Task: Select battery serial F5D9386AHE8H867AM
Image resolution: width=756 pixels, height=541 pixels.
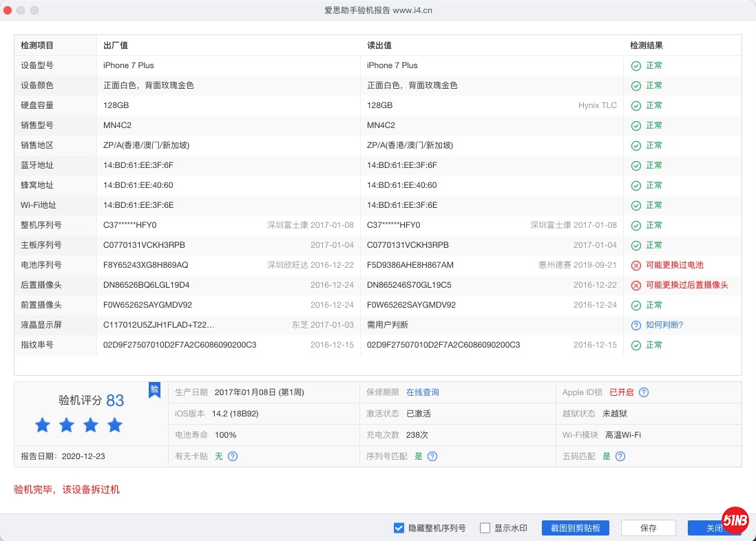Action: coord(410,265)
